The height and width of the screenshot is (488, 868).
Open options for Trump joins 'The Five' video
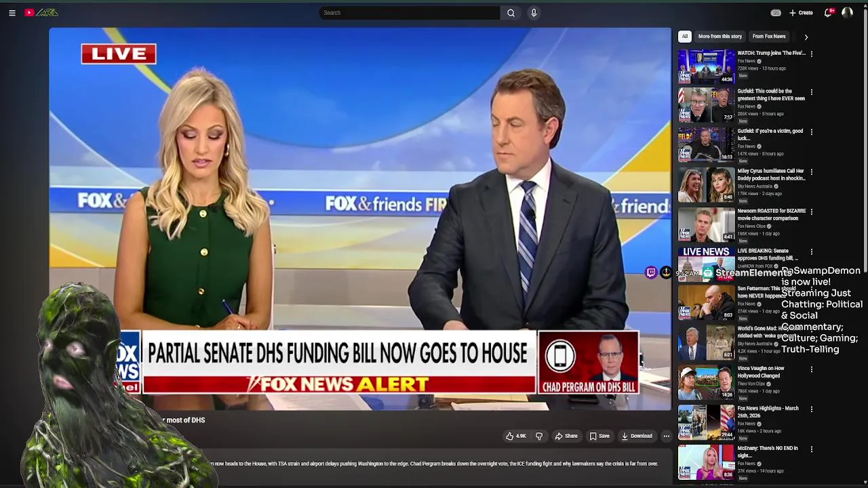click(811, 53)
